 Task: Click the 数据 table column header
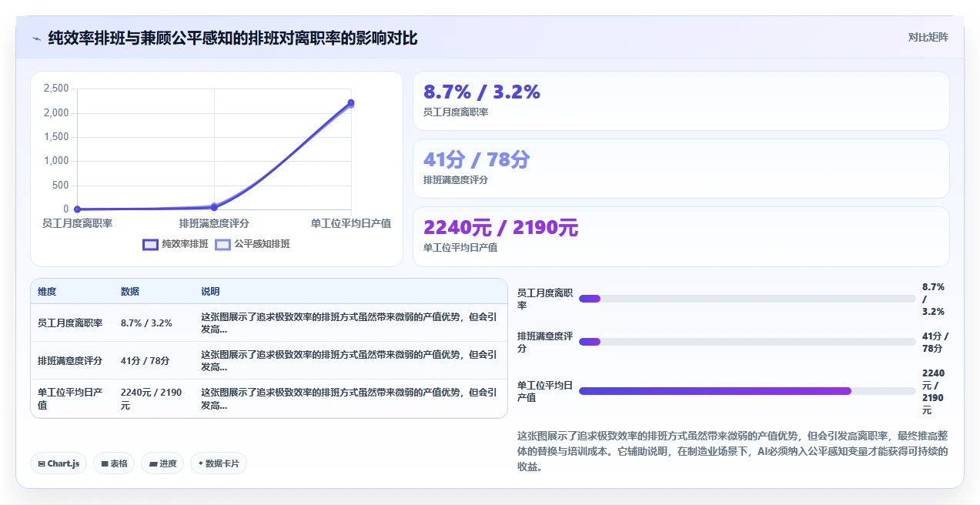[130, 292]
